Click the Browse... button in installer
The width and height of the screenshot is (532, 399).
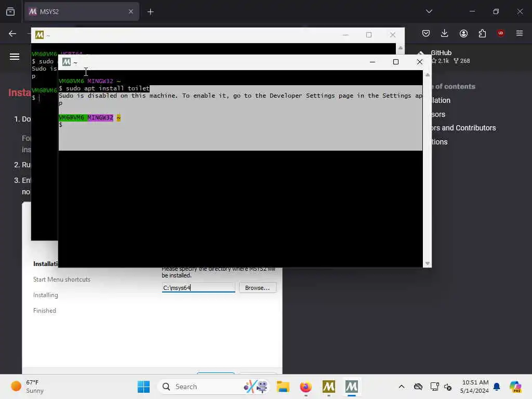(x=258, y=288)
